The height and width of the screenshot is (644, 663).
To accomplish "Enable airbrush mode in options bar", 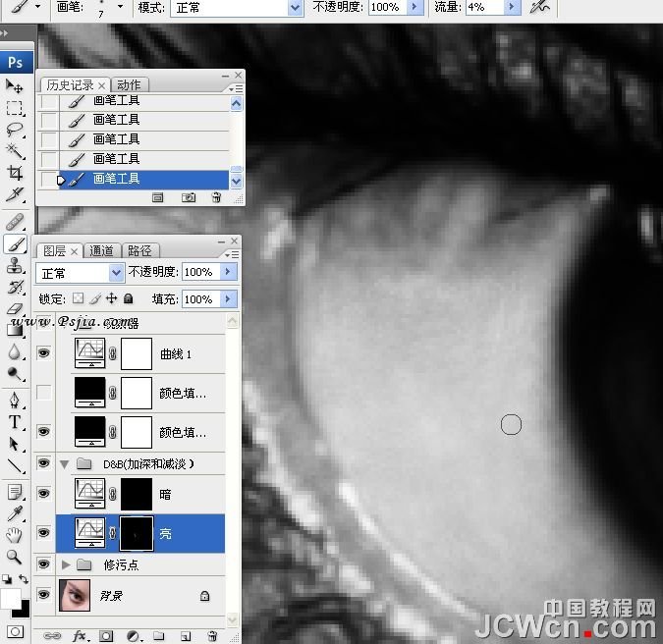I will 540,7.
